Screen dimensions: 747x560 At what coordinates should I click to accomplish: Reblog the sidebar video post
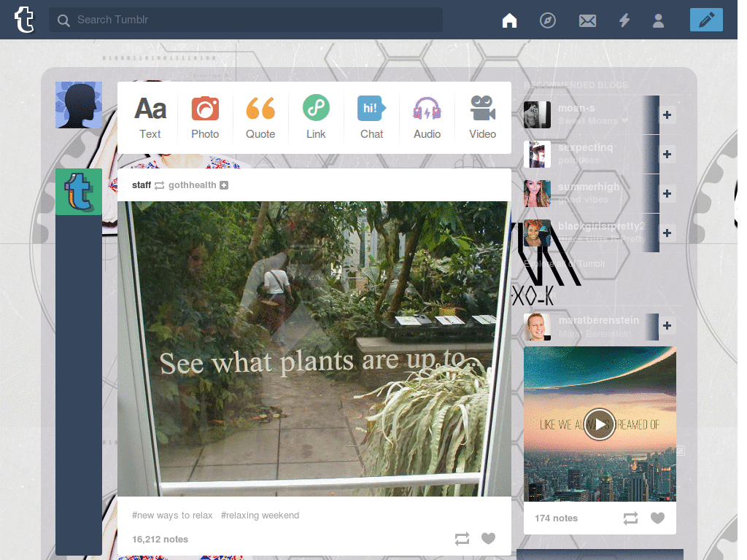click(630, 518)
